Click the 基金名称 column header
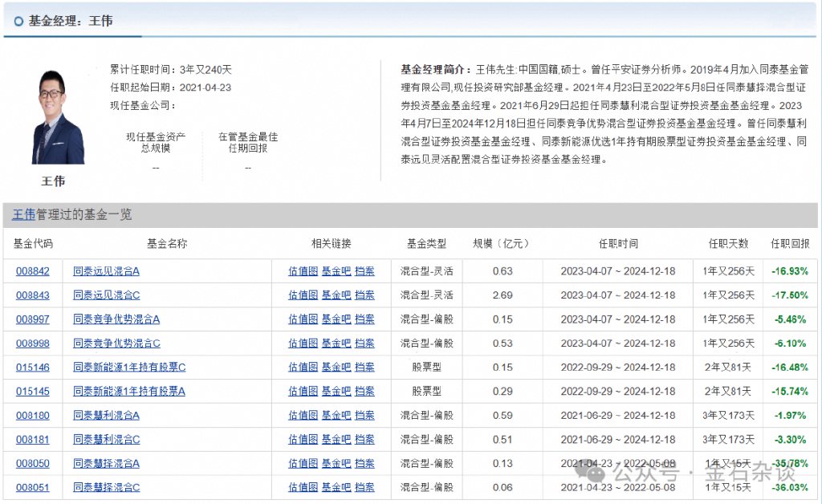The image size is (822, 504). tap(167, 244)
